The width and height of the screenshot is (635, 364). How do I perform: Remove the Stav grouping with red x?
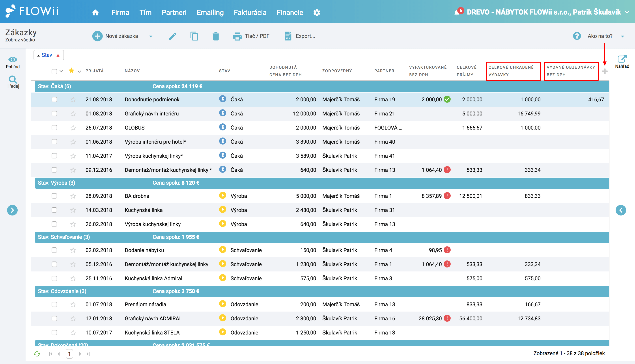tap(58, 56)
